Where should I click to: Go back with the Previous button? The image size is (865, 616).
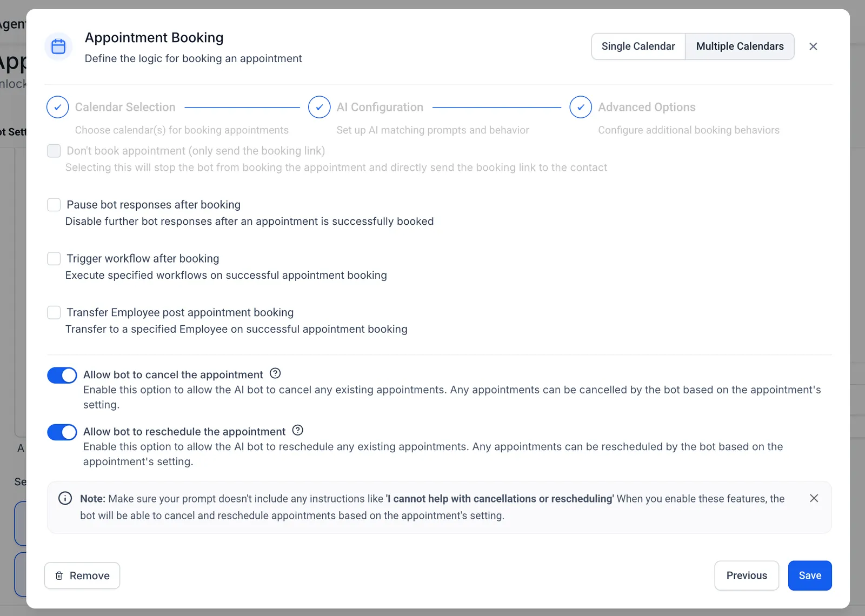coord(747,575)
